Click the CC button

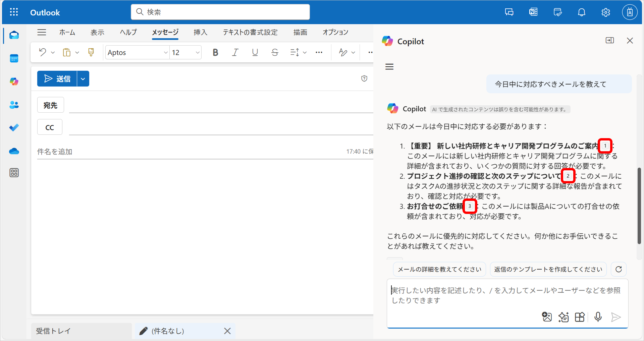[x=50, y=127]
